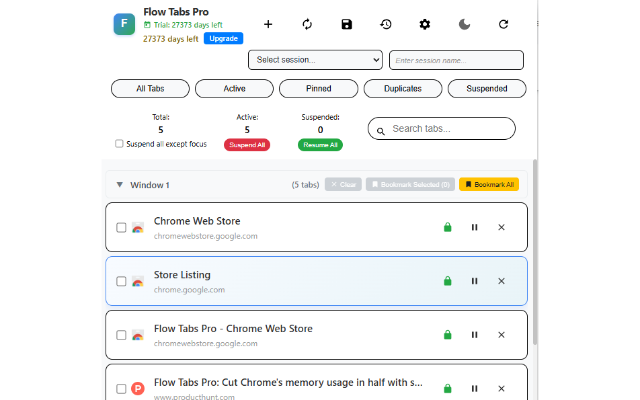
Task: Filter by Active tabs
Action: click(234, 89)
